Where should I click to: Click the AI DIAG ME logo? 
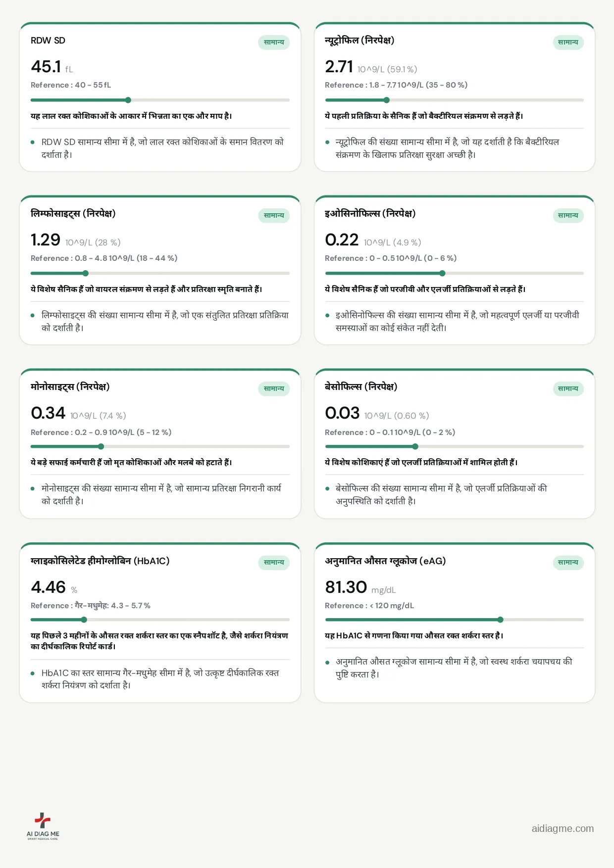point(43,826)
